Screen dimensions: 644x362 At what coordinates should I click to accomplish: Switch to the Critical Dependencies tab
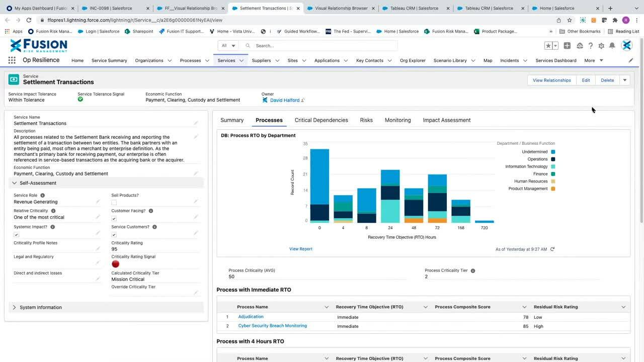click(321, 120)
